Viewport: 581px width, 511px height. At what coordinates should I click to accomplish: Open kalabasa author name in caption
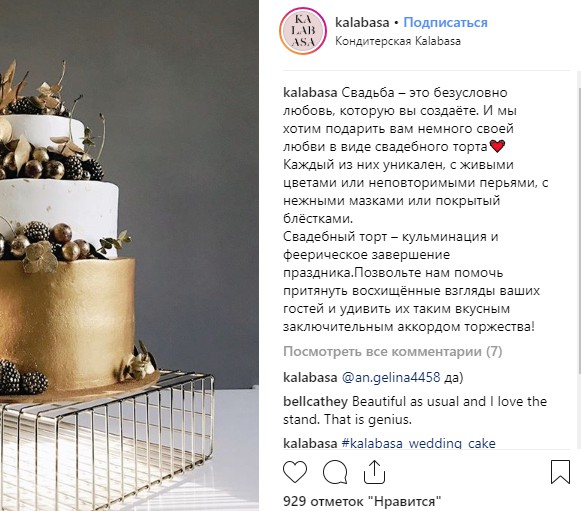click(310, 92)
